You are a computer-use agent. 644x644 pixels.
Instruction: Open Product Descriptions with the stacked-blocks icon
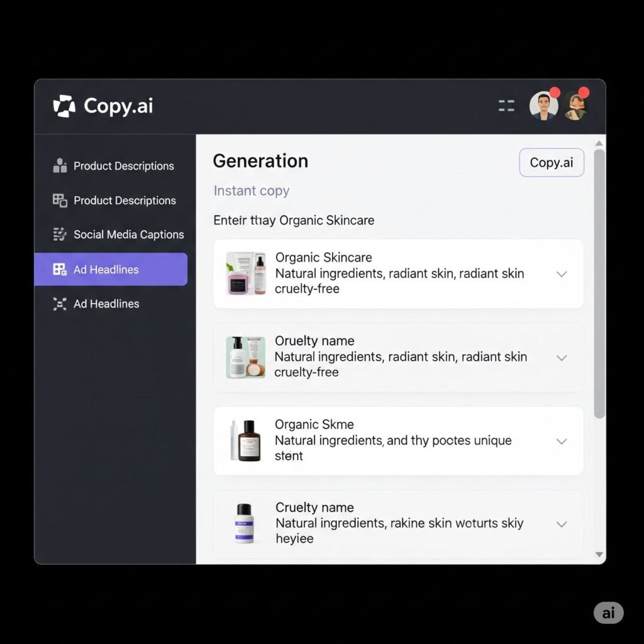point(114,166)
